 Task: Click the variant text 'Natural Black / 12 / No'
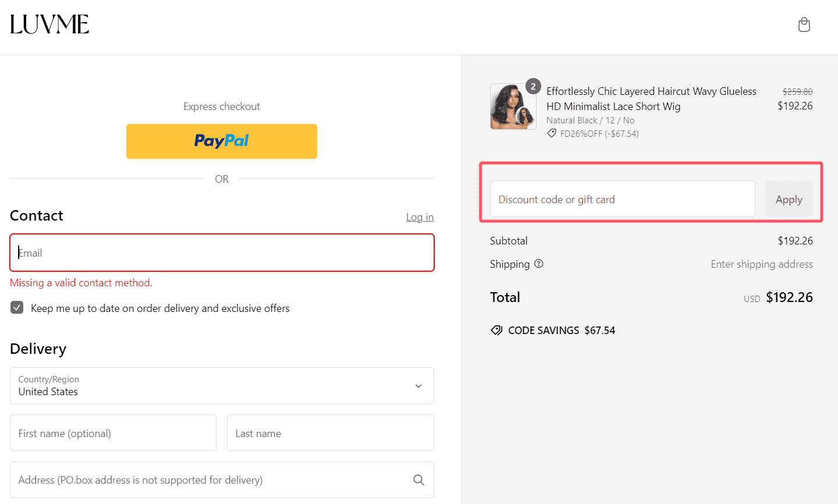point(590,120)
